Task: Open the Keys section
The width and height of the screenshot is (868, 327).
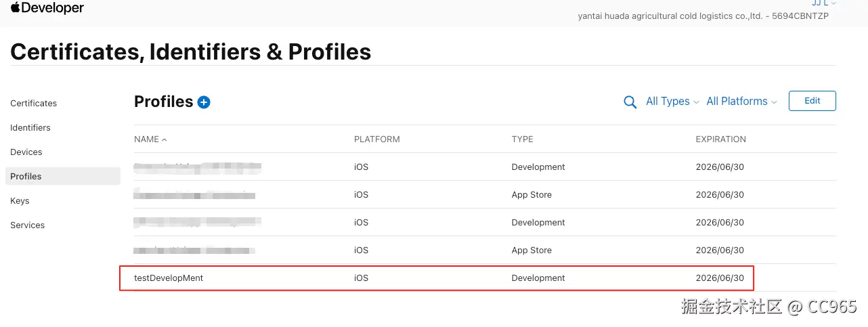Action: [20, 201]
